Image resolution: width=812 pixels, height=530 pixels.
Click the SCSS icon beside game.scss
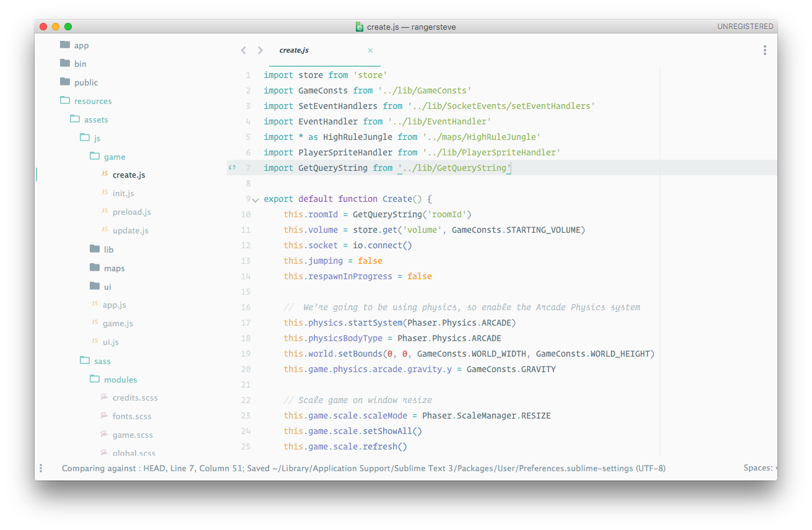point(104,435)
